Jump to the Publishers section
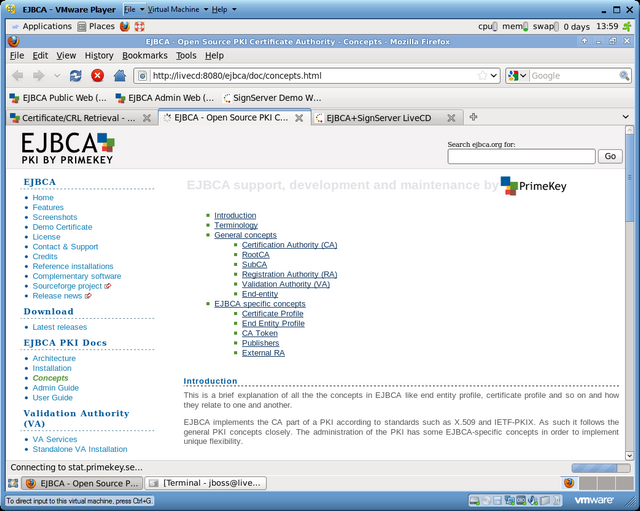Image resolution: width=640 pixels, height=511 pixels. point(260,343)
